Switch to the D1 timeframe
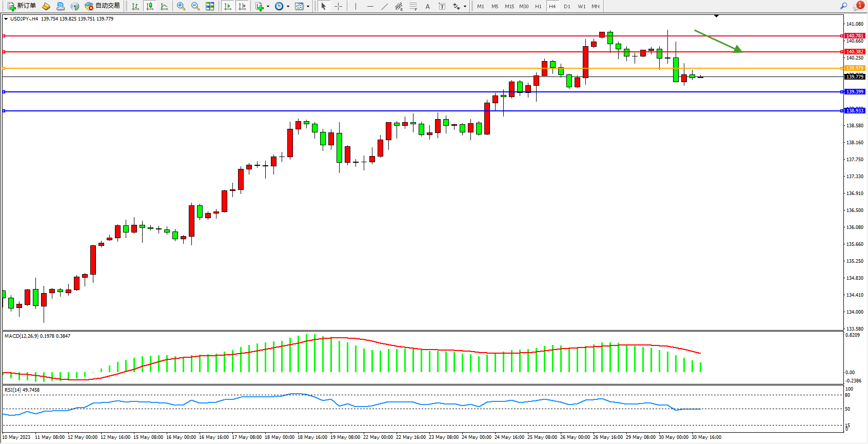Viewport: 868px width, 444px height. click(x=567, y=6)
